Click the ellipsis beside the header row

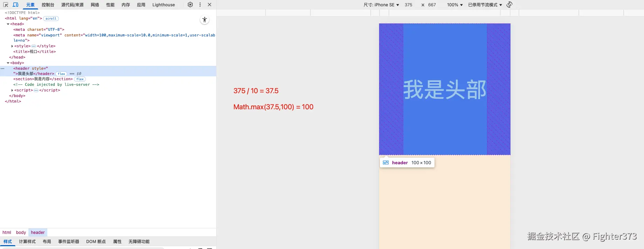click(2, 69)
